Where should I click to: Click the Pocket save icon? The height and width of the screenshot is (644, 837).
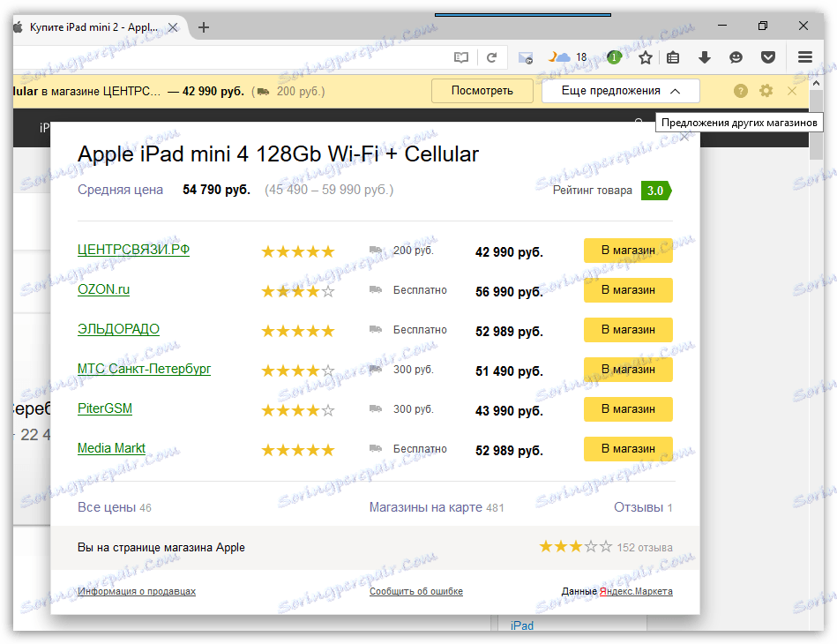768,57
